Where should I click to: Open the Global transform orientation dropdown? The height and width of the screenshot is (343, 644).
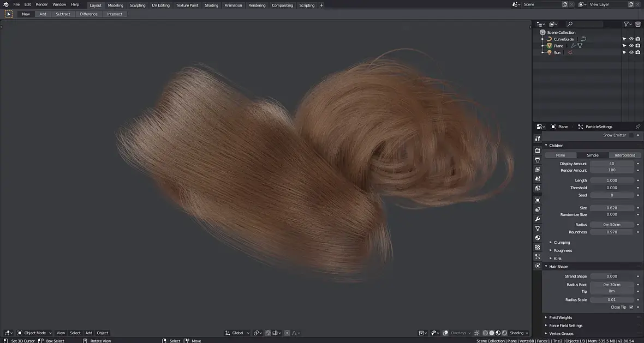(x=237, y=333)
